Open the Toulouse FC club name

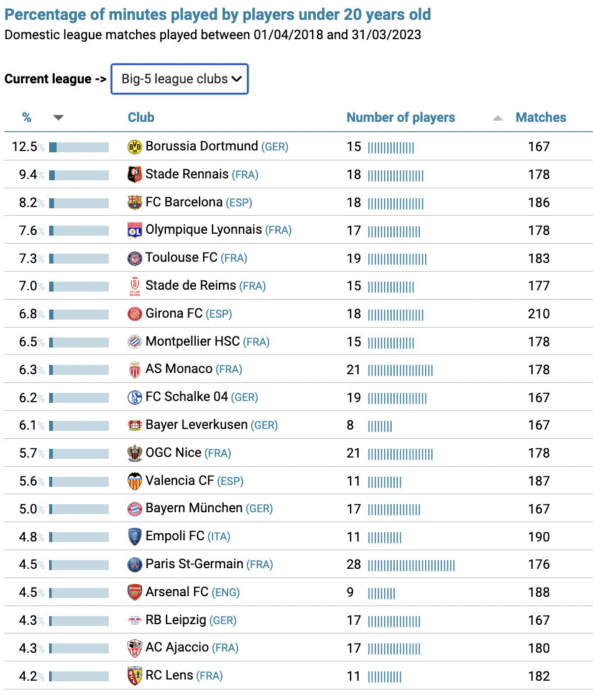pyautogui.click(x=182, y=257)
